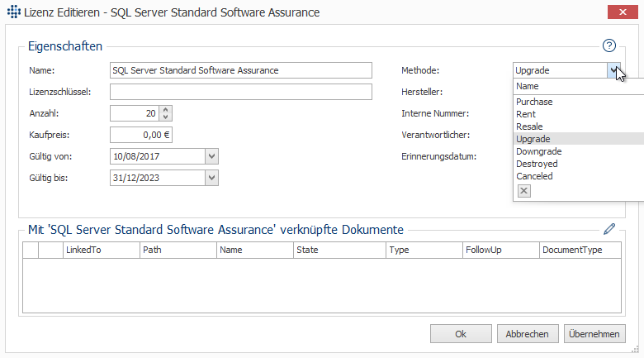This screenshot has width=644, height=358.
Task: Sort by the Type column header
Action: coord(424,250)
